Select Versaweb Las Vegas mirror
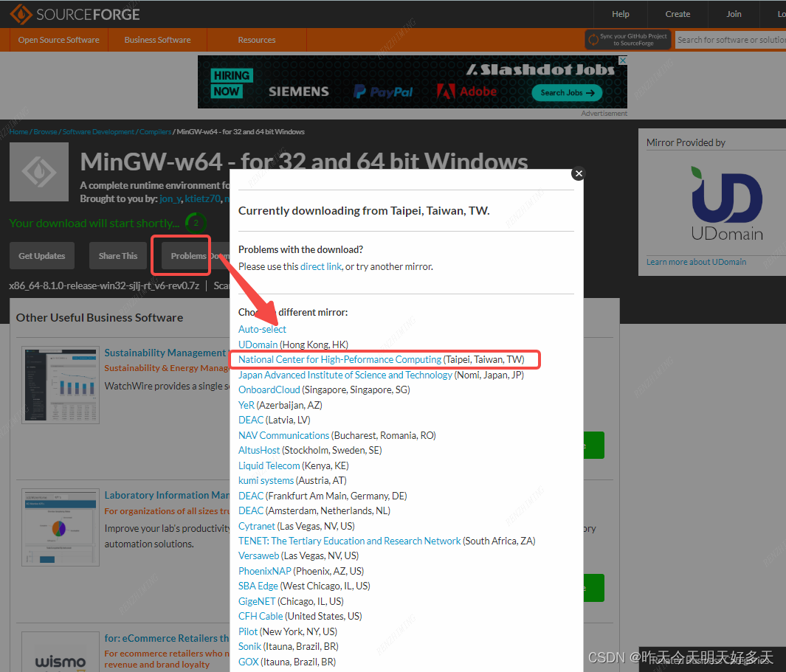Screen dimensions: 786x672 point(258,555)
